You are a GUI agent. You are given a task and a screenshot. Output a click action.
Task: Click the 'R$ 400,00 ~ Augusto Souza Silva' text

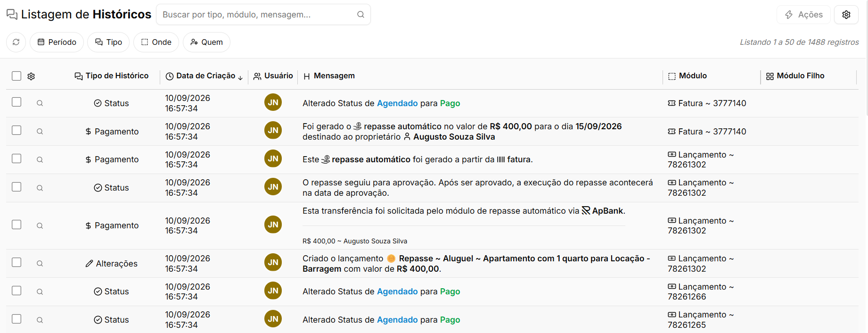[x=355, y=241]
